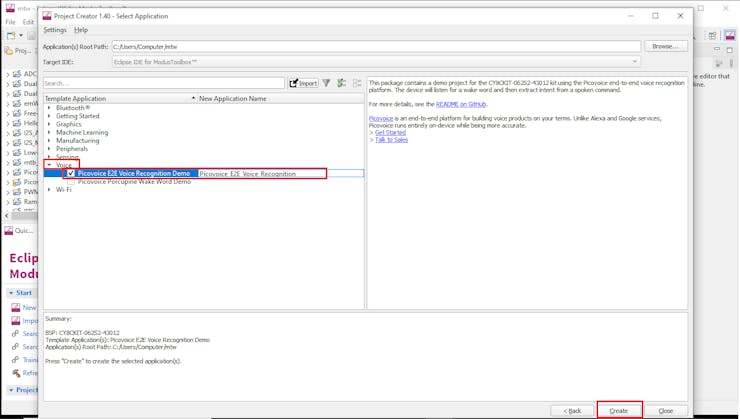Click the Project Creator title bar icon

pos(47,16)
